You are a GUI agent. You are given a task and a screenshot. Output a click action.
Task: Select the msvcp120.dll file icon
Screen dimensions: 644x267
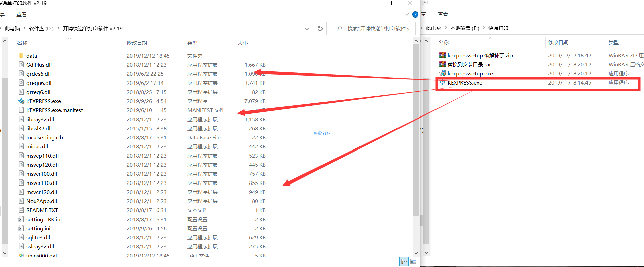pos(21,164)
